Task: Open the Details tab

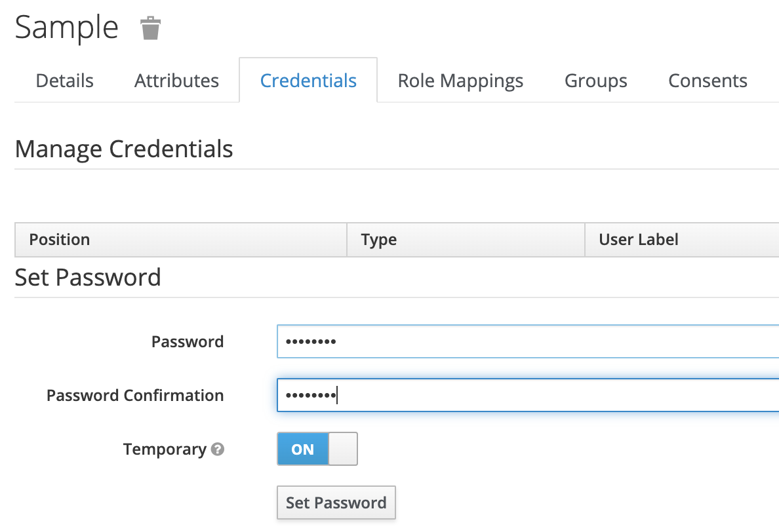Action: point(64,81)
